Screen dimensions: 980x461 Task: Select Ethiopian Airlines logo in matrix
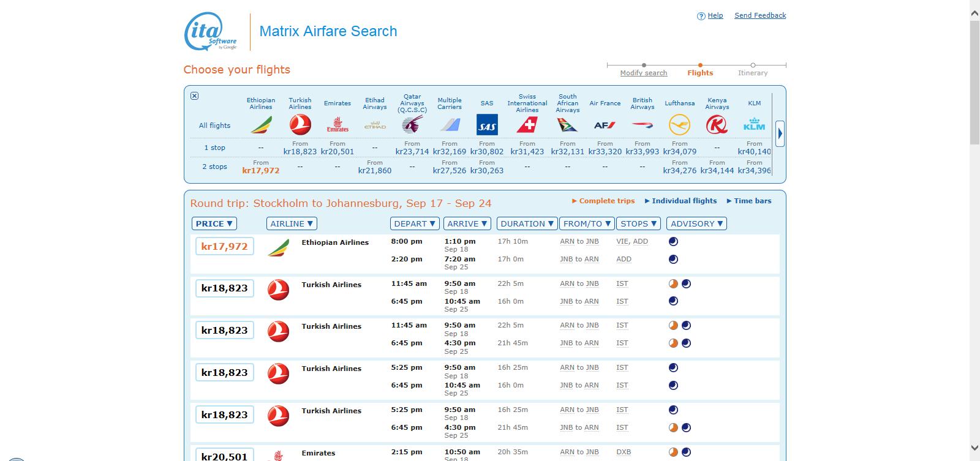pyautogui.click(x=261, y=126)
